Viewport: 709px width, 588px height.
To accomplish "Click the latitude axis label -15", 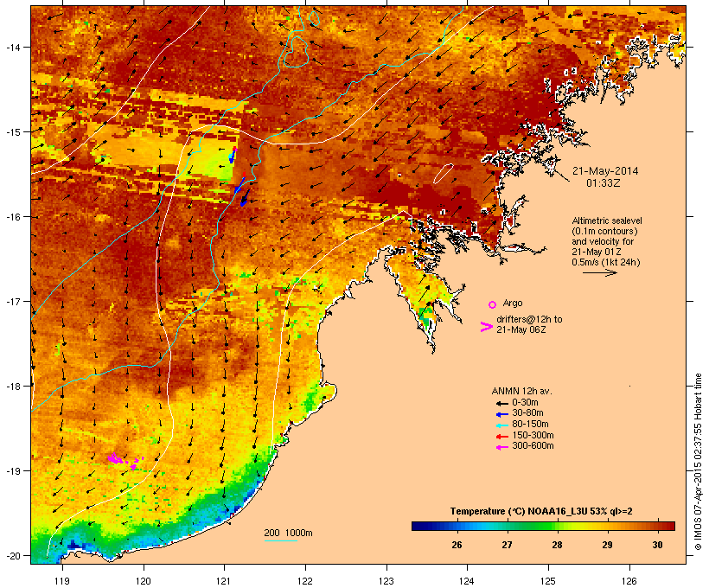I will coord(13,132).
